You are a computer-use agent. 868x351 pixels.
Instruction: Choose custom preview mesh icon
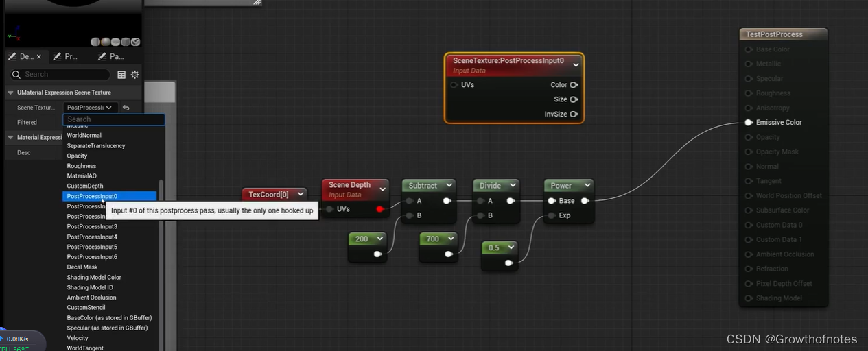point(135,42)
